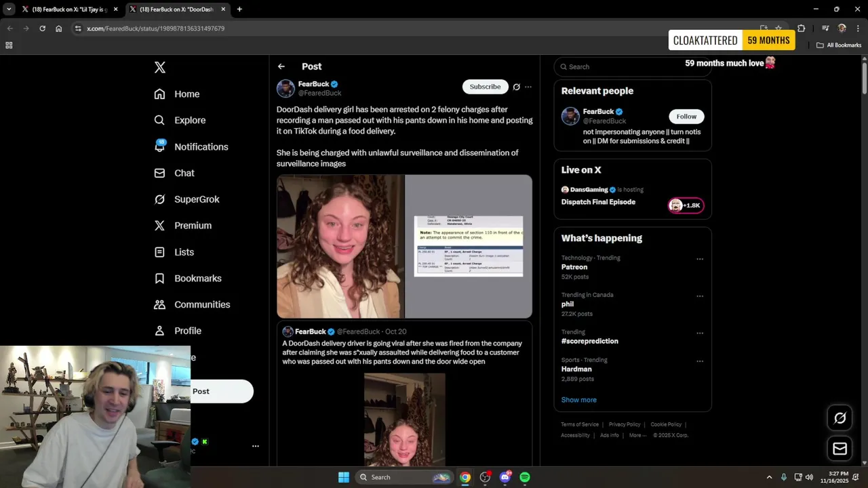
Task: Open Notifications from sidebar
Action: 191,146
